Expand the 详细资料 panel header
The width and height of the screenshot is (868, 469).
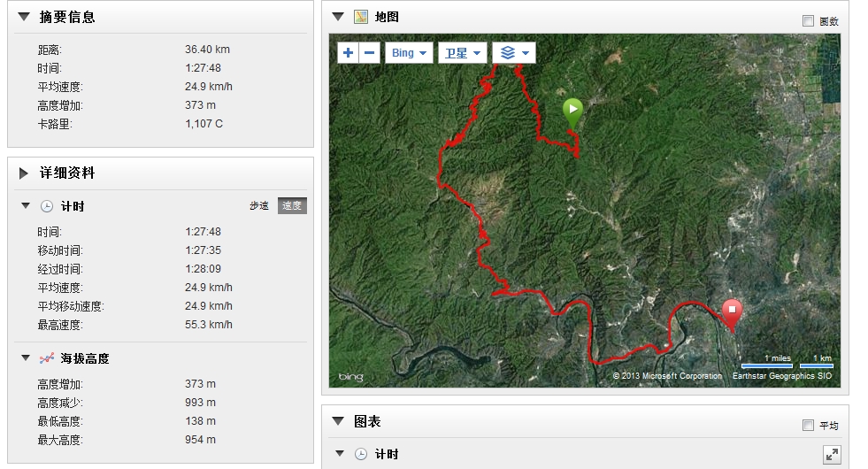pos(23,173)
